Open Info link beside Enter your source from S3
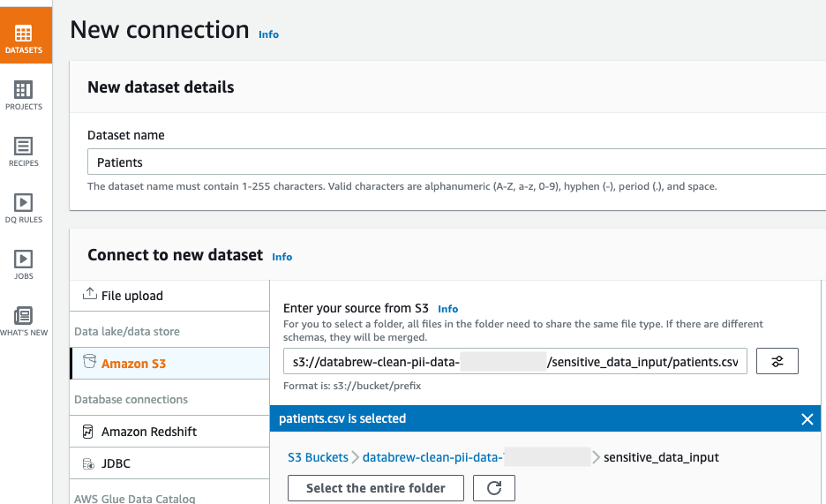The height and width of the screenshot is (504, 826). tap(447, 309)
